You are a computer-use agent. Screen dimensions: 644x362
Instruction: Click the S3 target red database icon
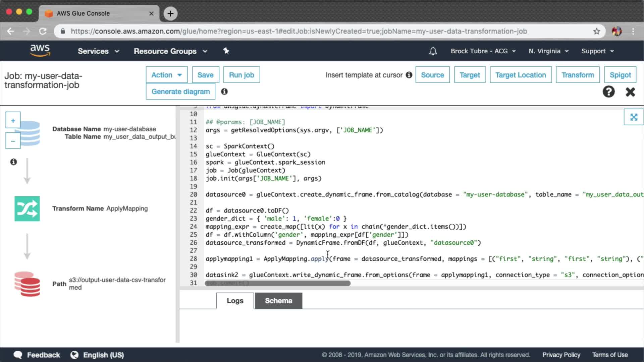(x=27, y=284)
